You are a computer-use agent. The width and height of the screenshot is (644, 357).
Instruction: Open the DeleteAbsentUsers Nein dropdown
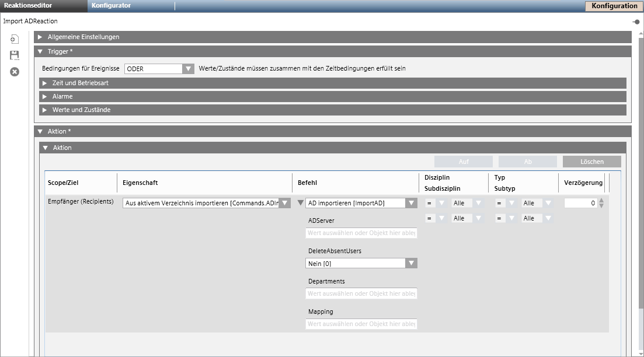[x=412, y=263]
